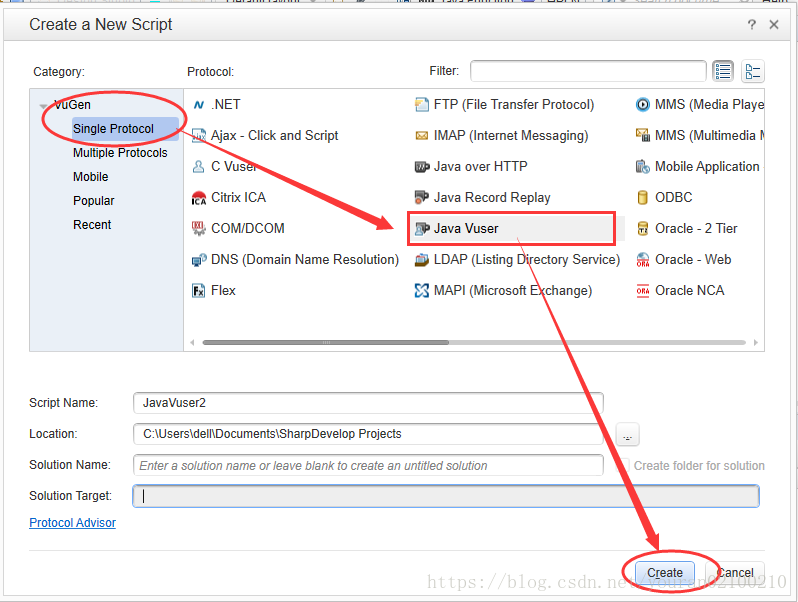
Task: Toggle Create folder for solution checkbox
Action: 622,465
